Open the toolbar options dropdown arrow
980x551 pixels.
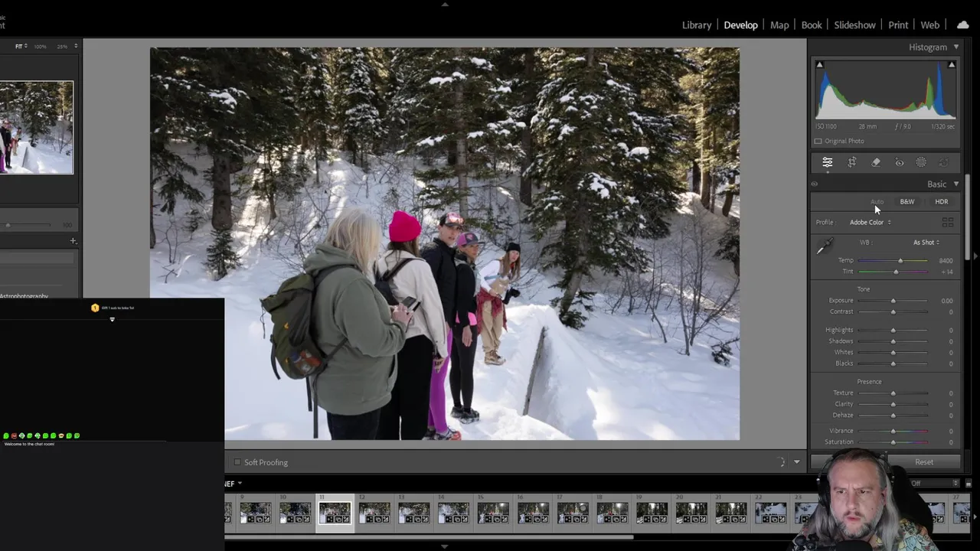click(x=796, y=462)
